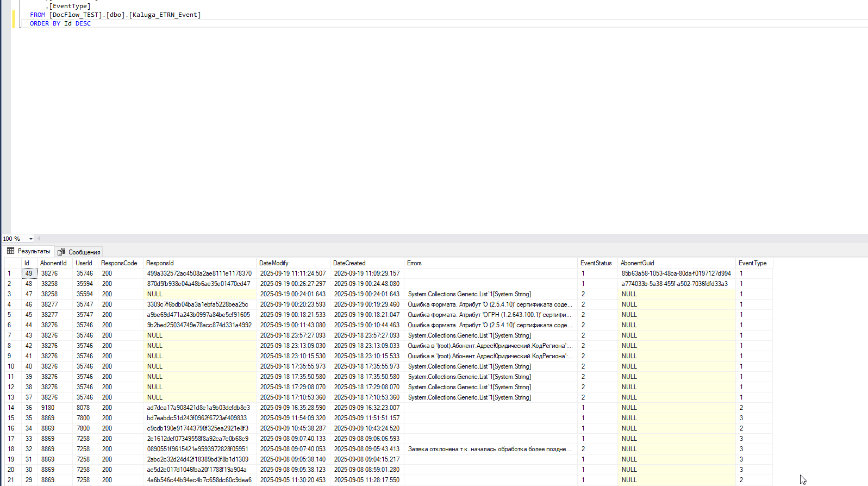The width and height of the screenshot is (868, 486).
Task: Click ResponsId cell 3309c7f6bdb04ba3a1ebfa5228bea25c
Action: [199, 304]
